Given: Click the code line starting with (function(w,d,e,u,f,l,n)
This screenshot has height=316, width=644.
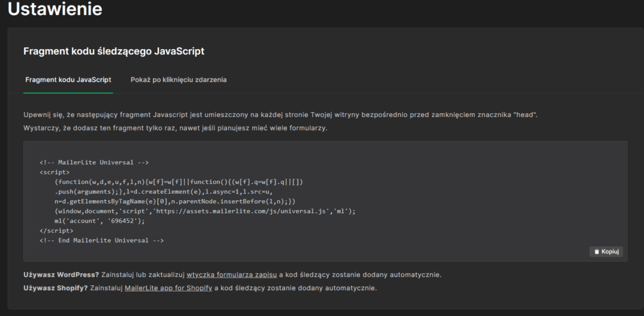Looking at the screenshot, I should (x=179, y=182).
